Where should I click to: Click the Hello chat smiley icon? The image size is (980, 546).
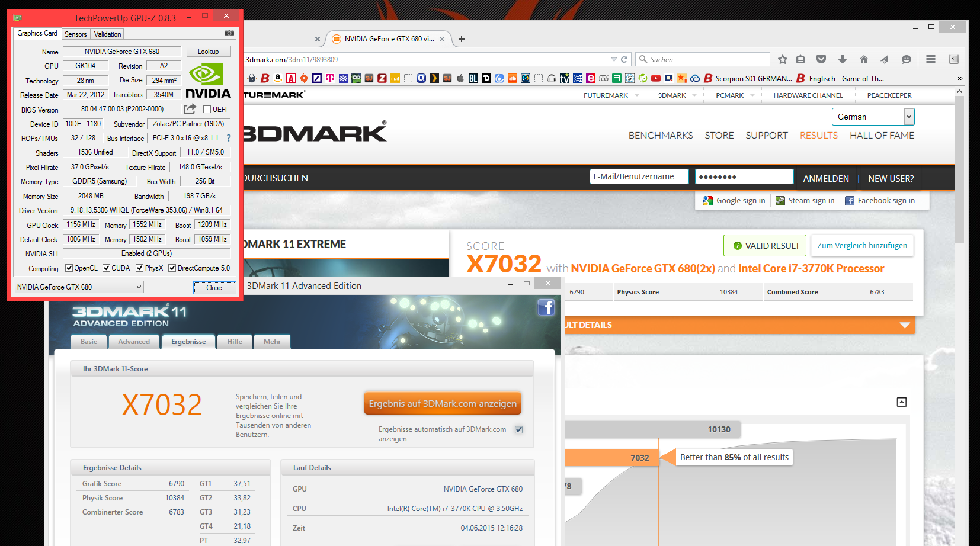coord(906,59)
